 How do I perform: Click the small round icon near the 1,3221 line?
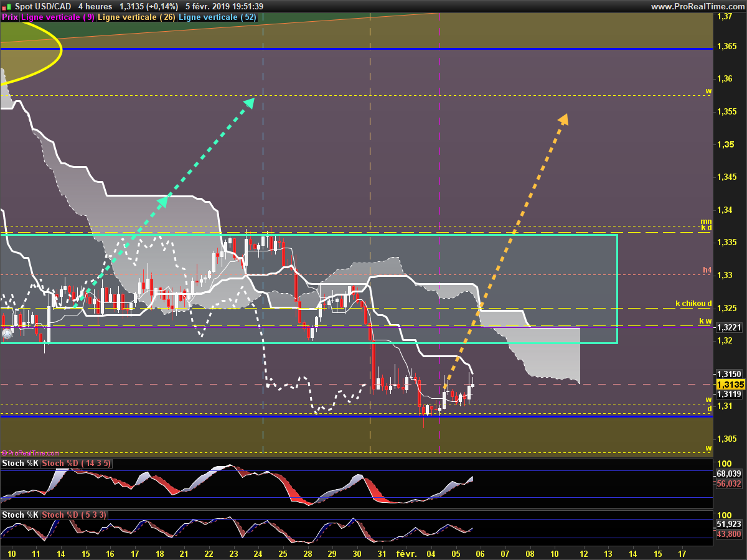tap(7, 334)
